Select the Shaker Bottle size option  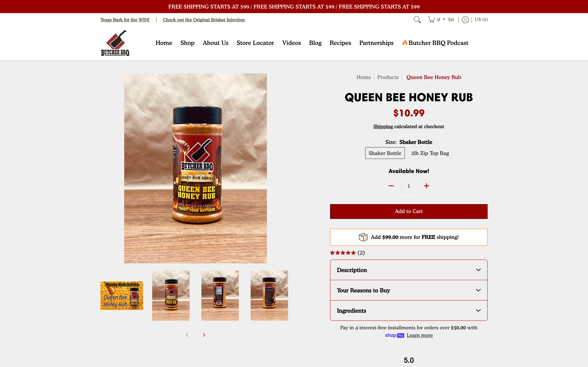(385, 153)
